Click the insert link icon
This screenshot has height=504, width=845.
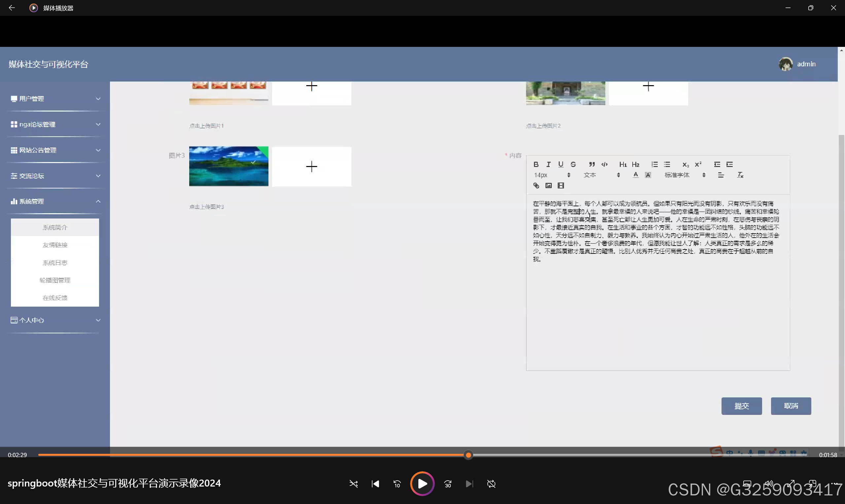[536, 185]
